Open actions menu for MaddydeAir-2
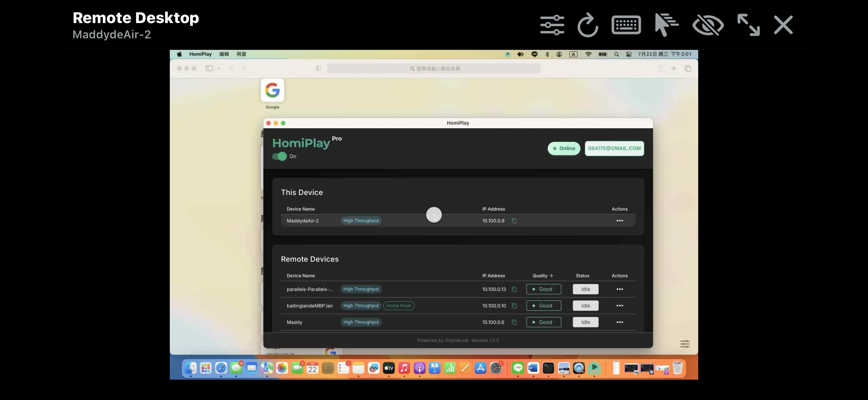 point(620,221)
